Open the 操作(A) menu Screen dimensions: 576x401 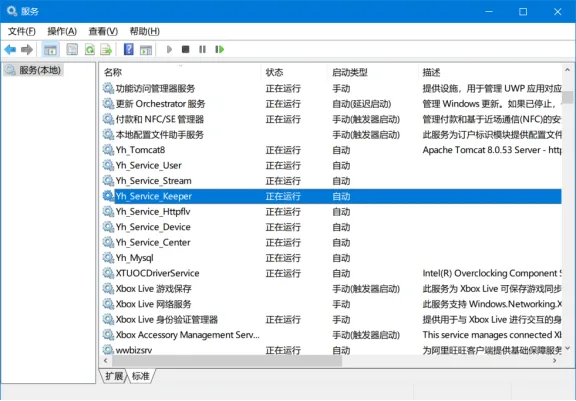(x=62, y=32)
